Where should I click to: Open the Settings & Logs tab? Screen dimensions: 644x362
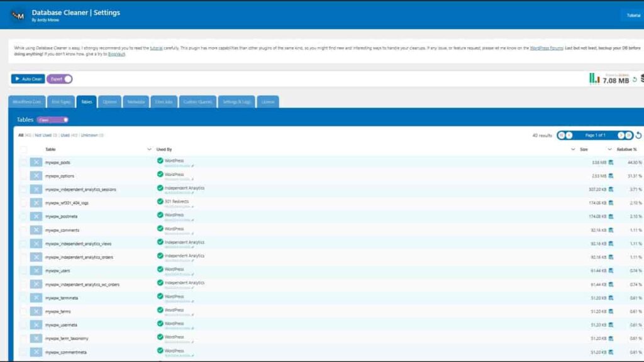[x=236, y=102]
